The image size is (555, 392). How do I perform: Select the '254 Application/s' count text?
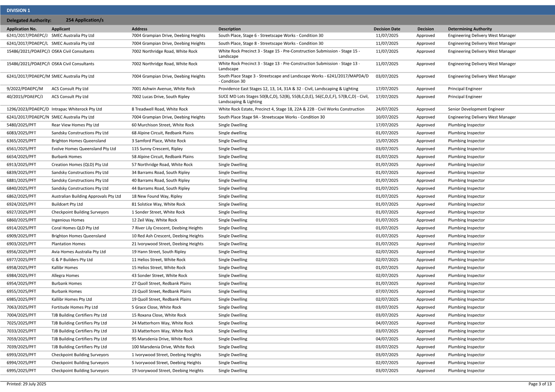pyautogui.click(x=84, y=20)
